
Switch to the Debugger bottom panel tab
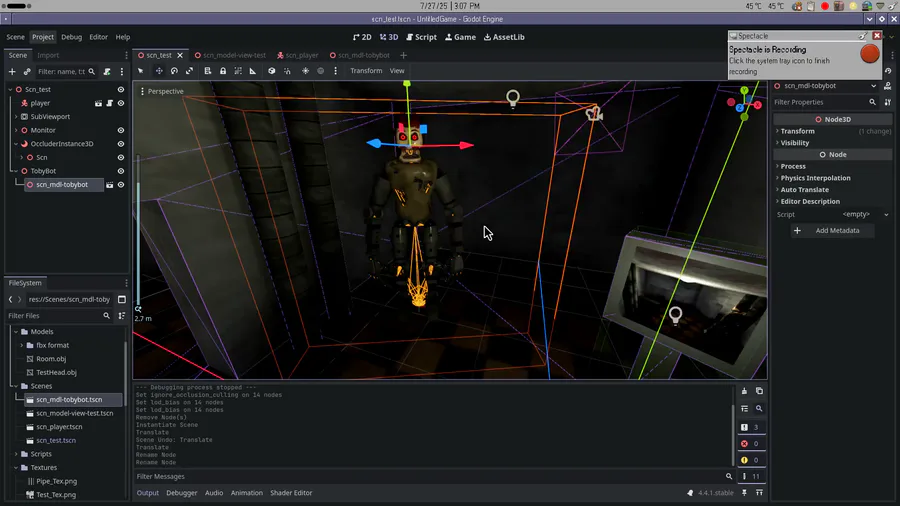[x=181, y=493]
